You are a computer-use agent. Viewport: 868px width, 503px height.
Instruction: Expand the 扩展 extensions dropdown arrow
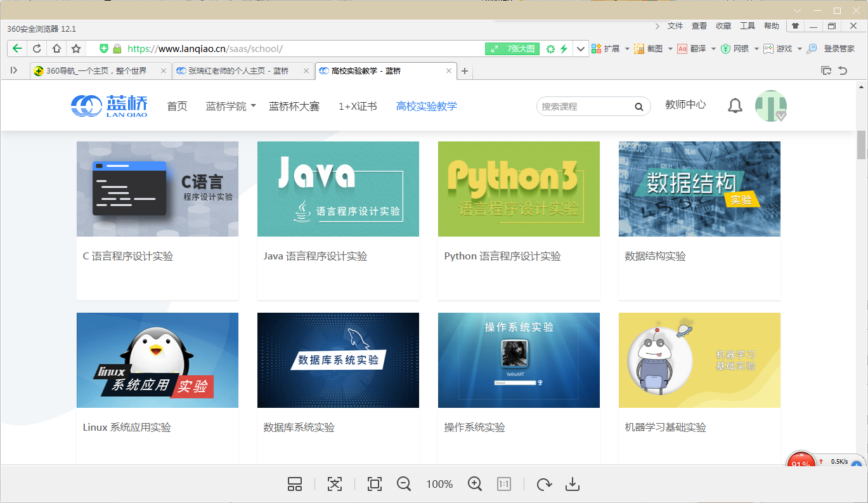click(x=627, y=49)
